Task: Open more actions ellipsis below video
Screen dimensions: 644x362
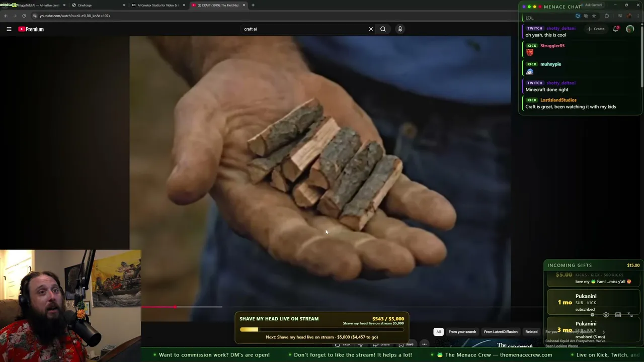Action: pos(425,344)
